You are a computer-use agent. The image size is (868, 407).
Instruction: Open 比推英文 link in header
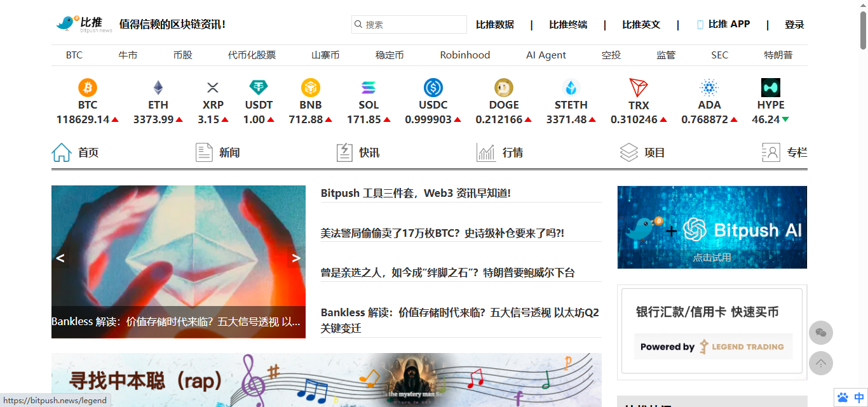[641, 25]
